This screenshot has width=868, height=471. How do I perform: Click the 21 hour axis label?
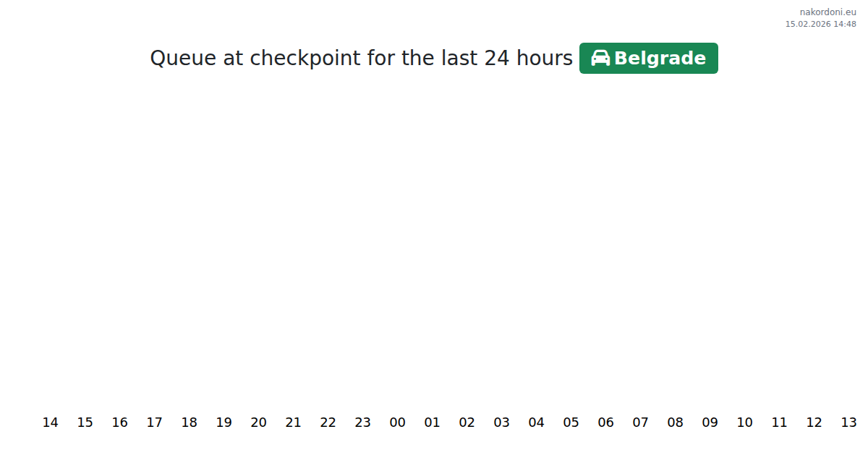click(x=293, y=423)
